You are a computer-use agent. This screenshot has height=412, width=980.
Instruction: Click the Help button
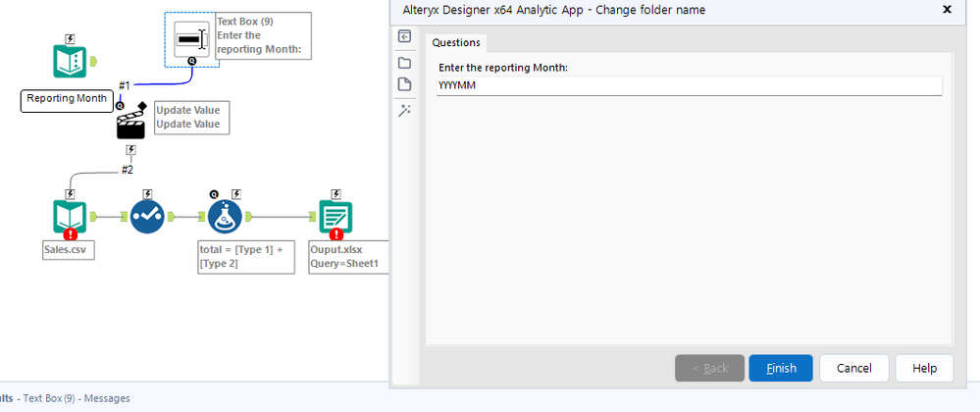click(x=924, y=368)
